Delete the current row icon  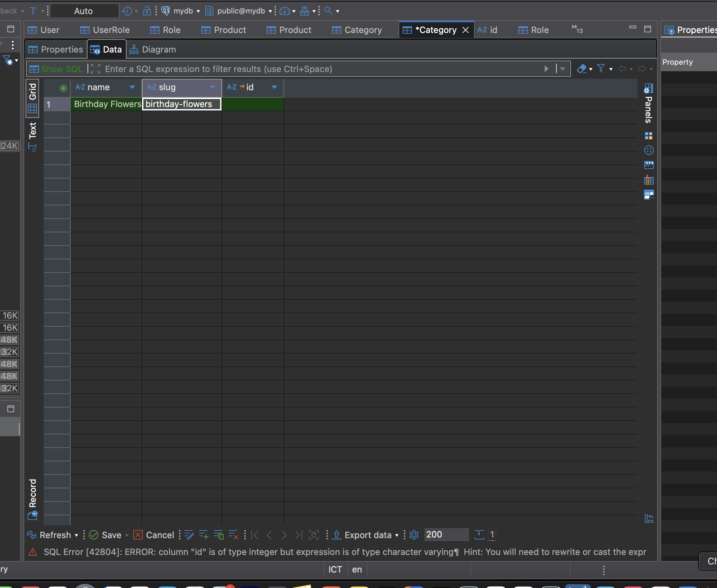(x=233, y=535)
